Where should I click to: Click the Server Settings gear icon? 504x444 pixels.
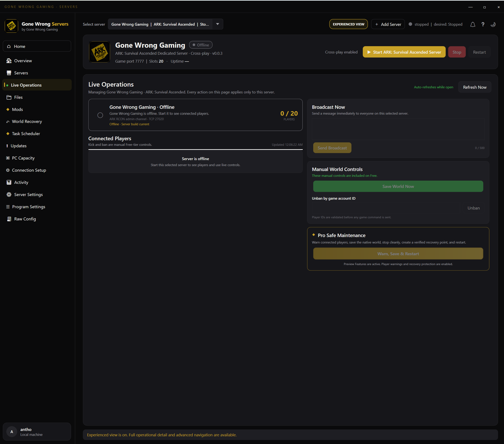pos(9,194)
